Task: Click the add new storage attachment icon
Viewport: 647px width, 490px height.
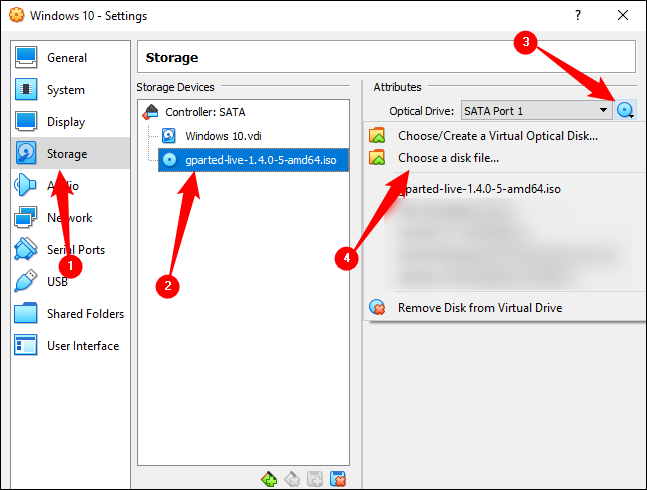Action: pos(315,479)
